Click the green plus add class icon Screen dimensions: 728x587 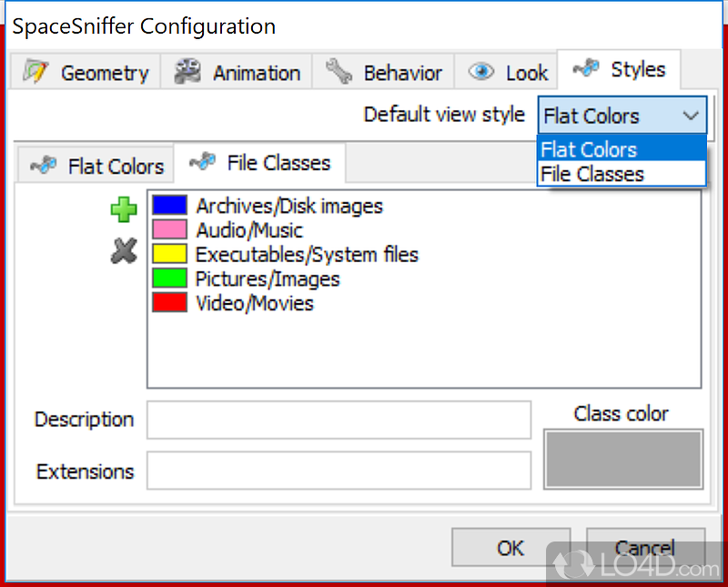coord(124,210)
